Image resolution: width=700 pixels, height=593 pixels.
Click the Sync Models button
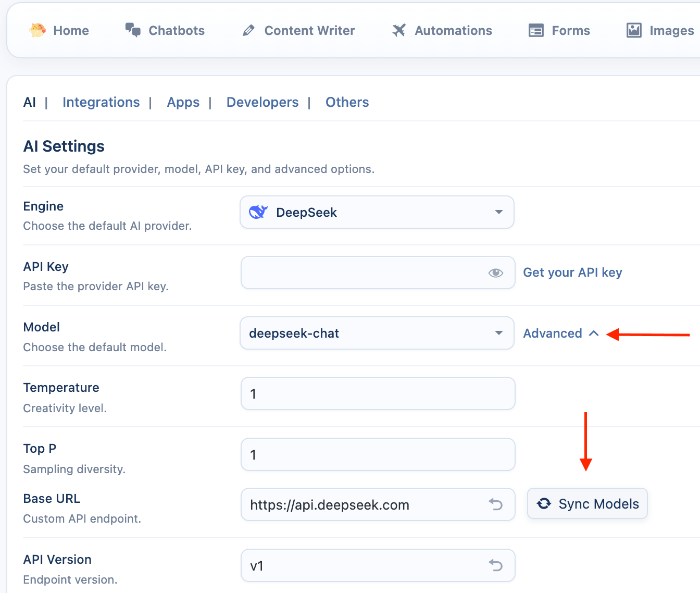[x=587, y=504]
